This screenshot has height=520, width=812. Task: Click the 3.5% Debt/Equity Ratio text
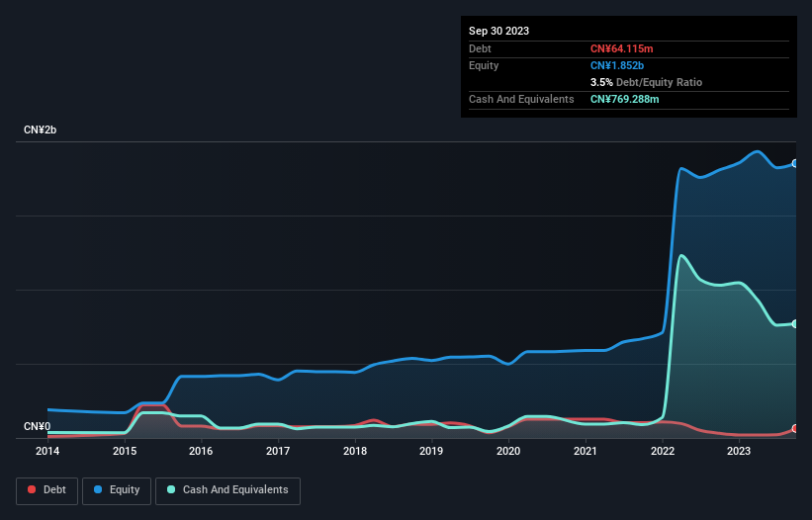[x=646, y=82]
